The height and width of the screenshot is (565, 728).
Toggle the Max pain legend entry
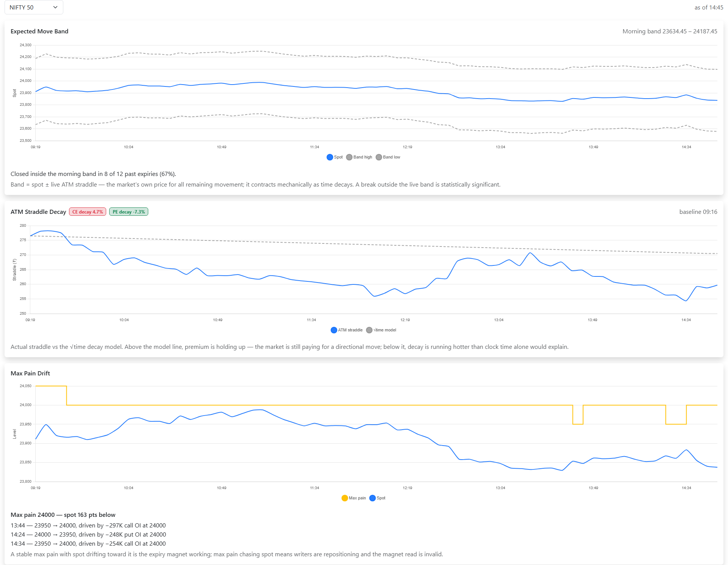pos(354,498)
